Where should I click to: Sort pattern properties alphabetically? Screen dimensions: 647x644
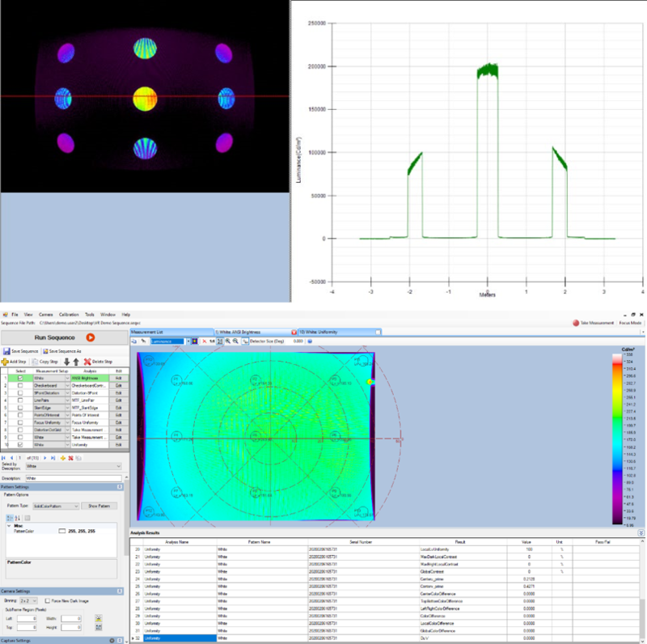tap(17, 518)
